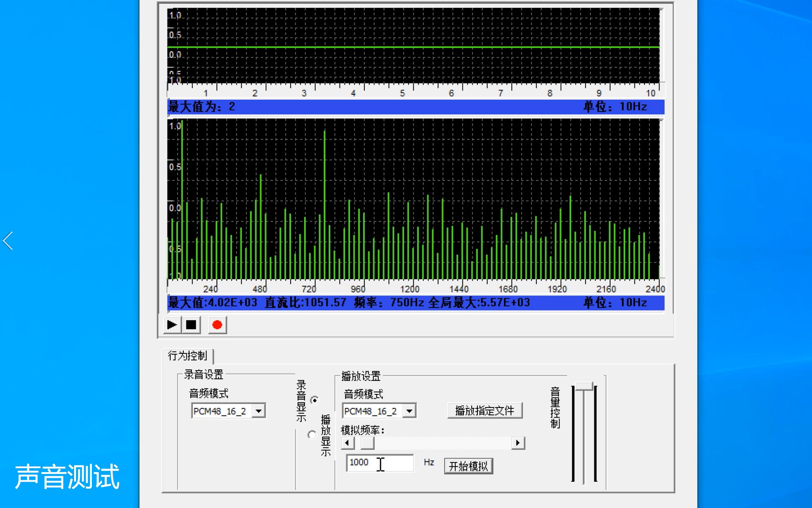
Task: Click the frequency scrollbar left arrow
Action: [348, 443]
